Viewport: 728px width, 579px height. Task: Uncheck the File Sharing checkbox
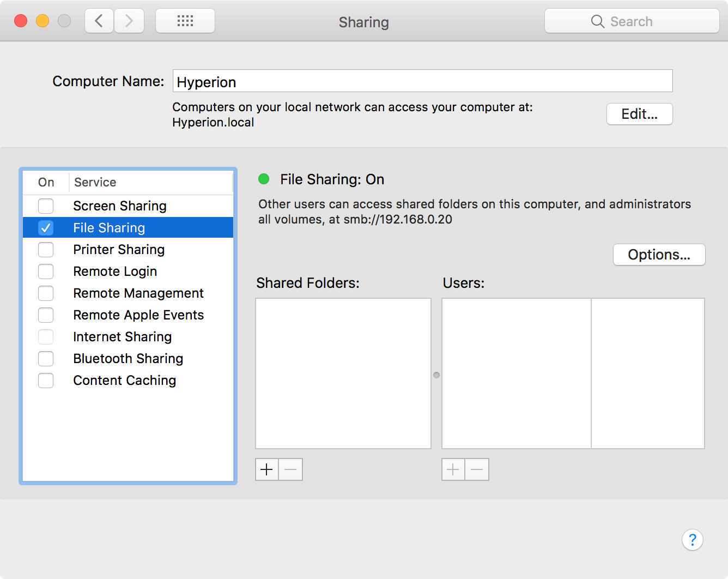pos(46,228)
